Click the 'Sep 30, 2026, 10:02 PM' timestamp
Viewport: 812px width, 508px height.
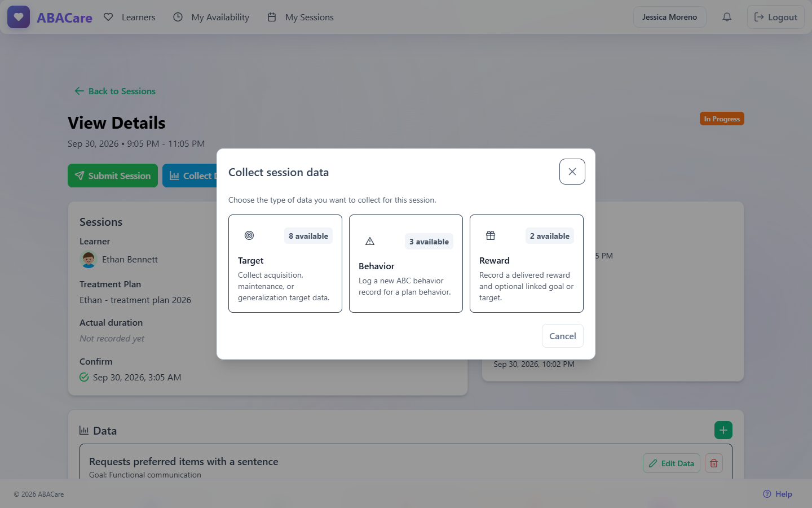(x=534, y=364)
